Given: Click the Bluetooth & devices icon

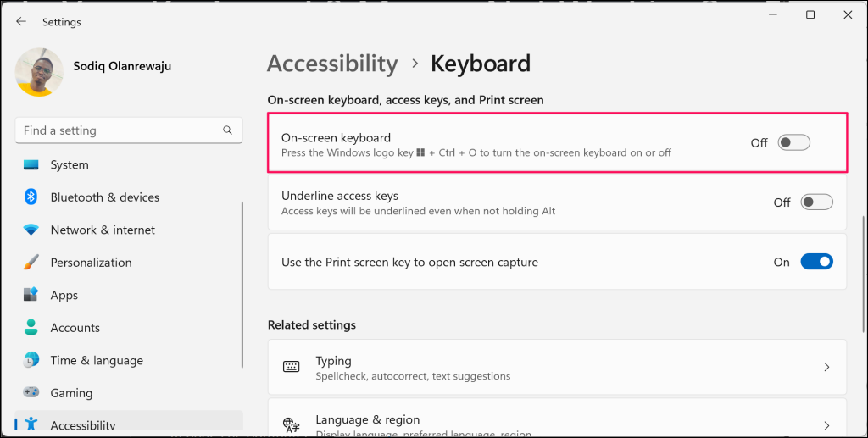Looking at the screenshot, I should click(x=31, y=197).
